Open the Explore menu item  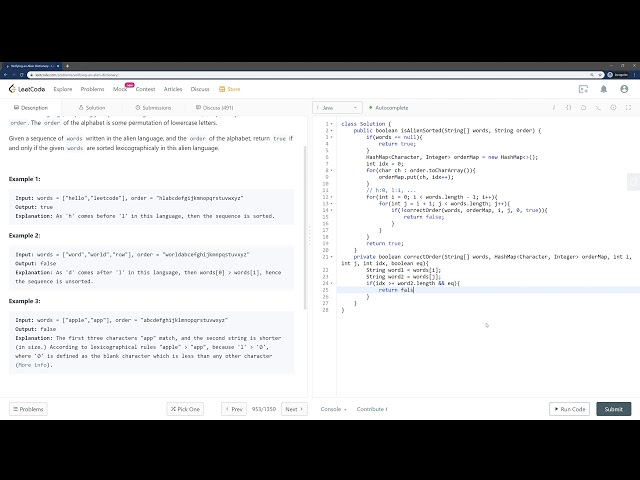click(63, 89)
